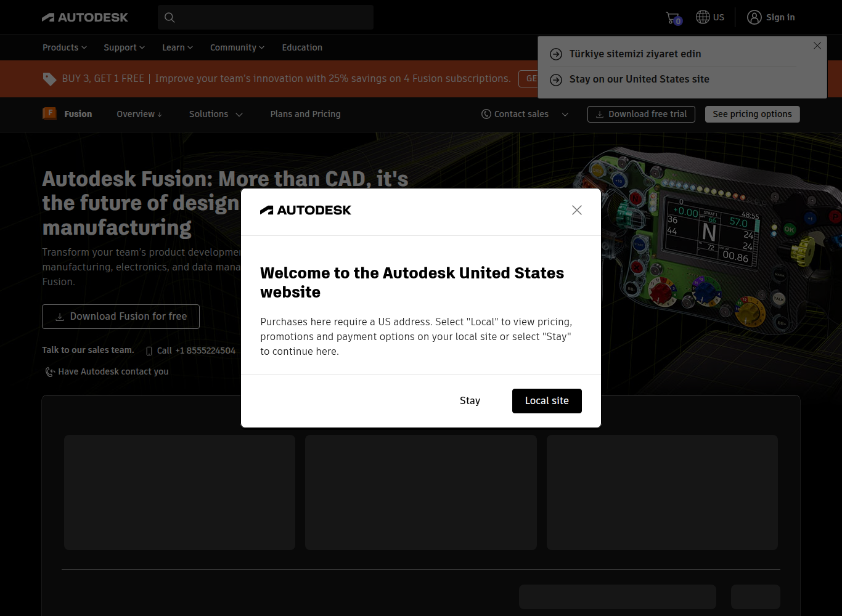Click arrow icon beside Stay on United States site
The height and width of the screenshot is (616, 842).
click(556, 79)
